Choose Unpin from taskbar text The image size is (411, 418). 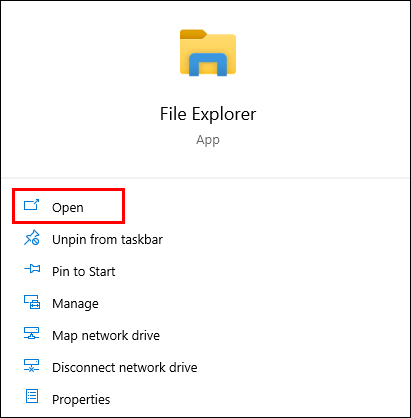coord(107,239)
